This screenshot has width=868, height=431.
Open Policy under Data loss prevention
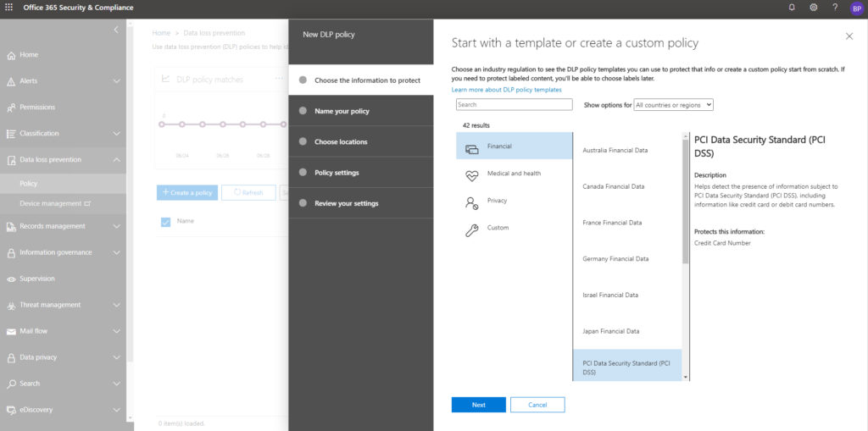(x=63, y=184)
